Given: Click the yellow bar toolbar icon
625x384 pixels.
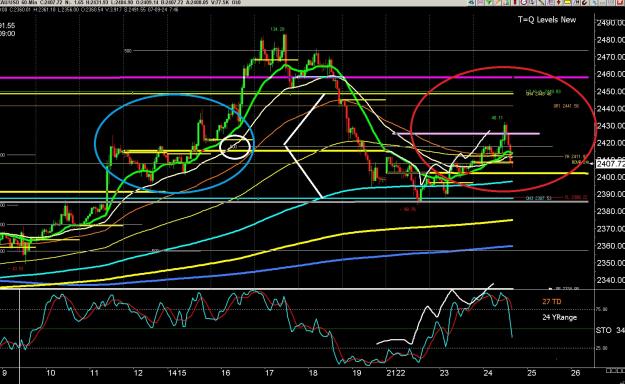Looking at the screenshot, I should tap(567, 2).
